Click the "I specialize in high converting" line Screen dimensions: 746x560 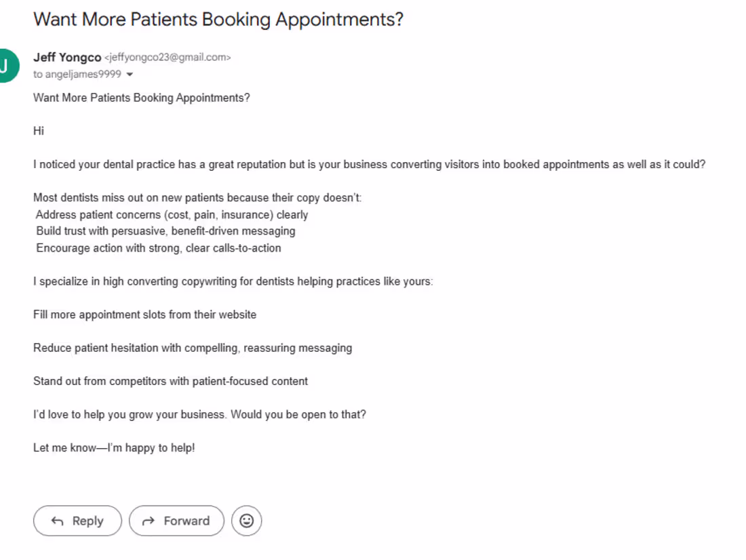pos(233,281)
